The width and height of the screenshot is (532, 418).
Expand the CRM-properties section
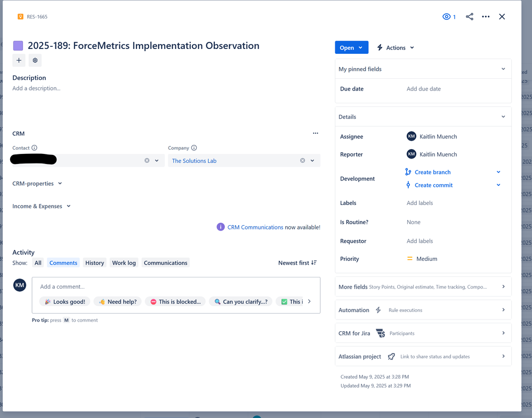(37, 183)
